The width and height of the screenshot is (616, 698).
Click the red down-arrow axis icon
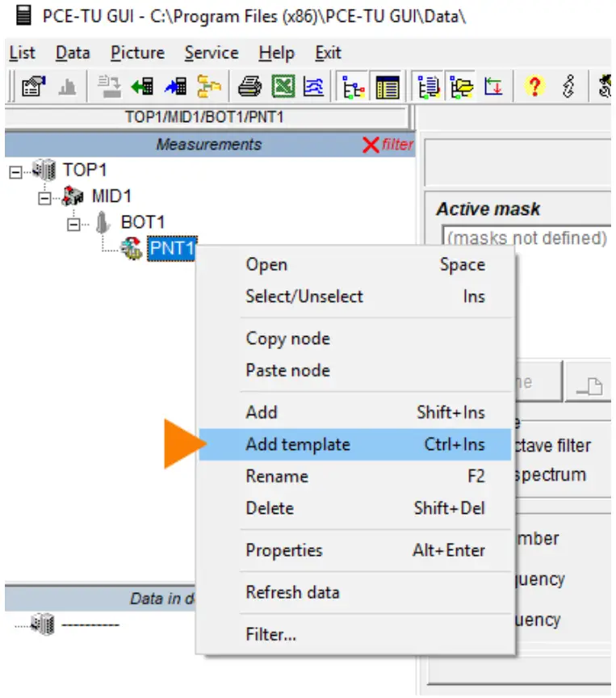[x=493, y=86]
